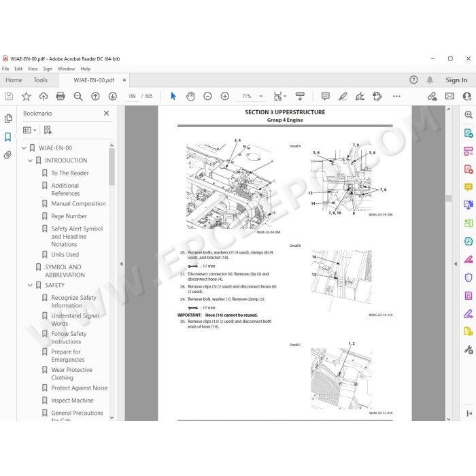Show more tools ellipsis
Image resolution: width=476 pixels, height=476 pixels.
click(396, 97)
